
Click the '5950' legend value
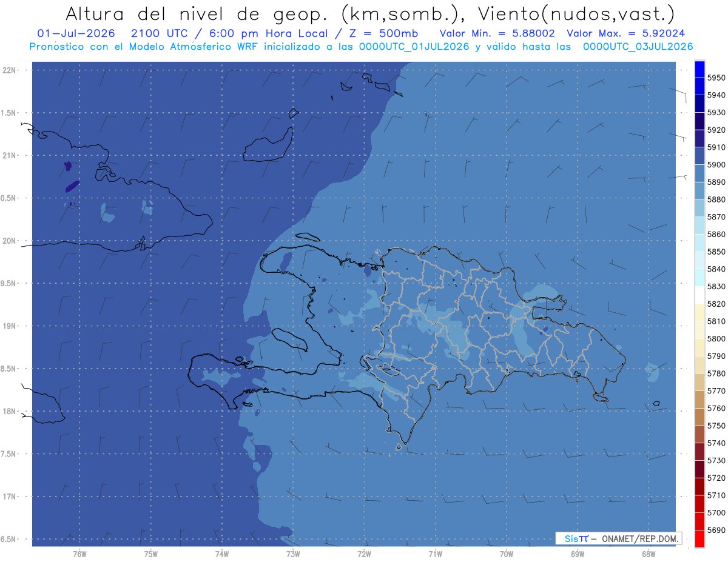[716, 78]
